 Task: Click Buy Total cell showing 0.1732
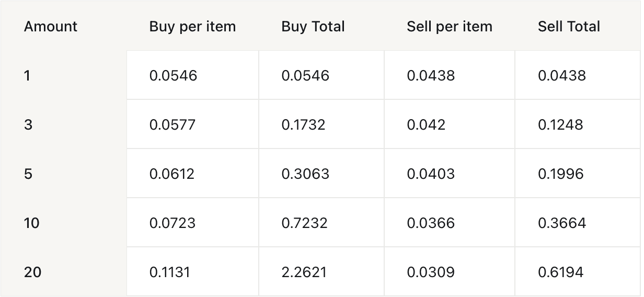point(303,125)
